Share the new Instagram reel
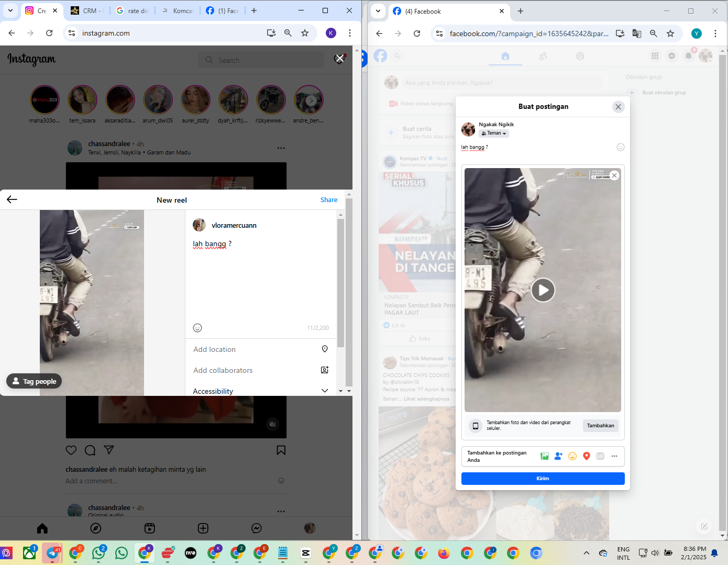The height and width of the screenshot is (565, 728). pos(329,200)
